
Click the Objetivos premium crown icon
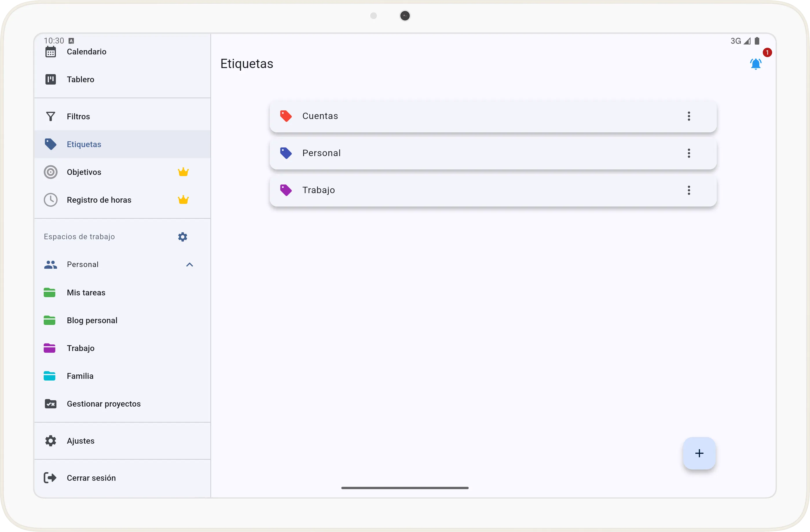coord(183,172)
